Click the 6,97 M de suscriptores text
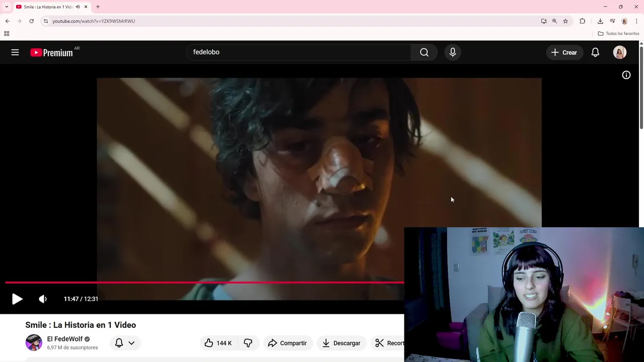The image size is (644, 362). [72, 347]
